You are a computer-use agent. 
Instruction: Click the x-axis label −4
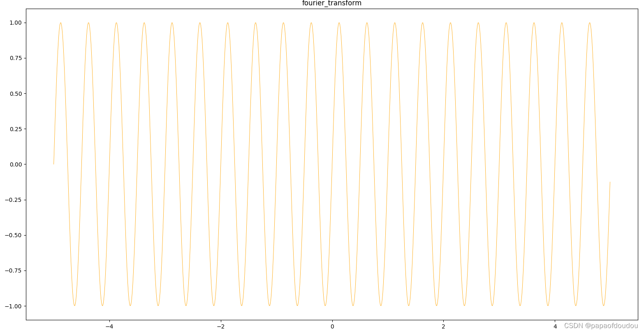tap(109, 327)
